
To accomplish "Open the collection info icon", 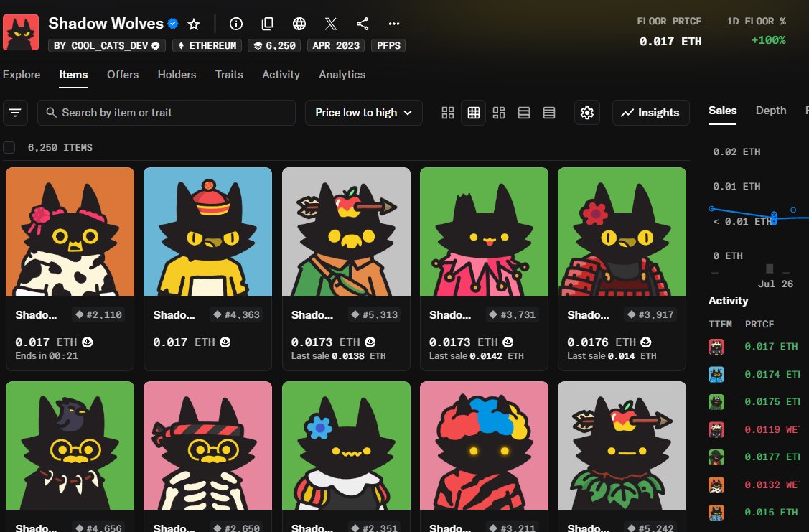I will 235,24.
